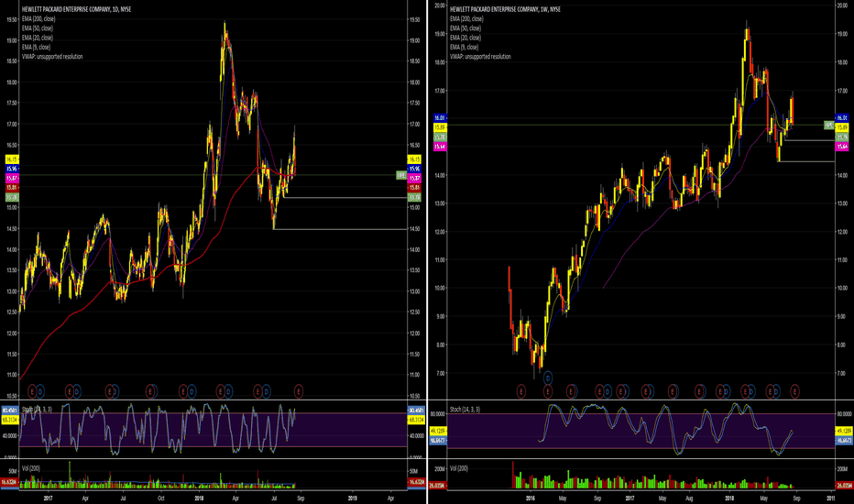Click the May 2018 earnings marker on daily chart

pos(257,391)
